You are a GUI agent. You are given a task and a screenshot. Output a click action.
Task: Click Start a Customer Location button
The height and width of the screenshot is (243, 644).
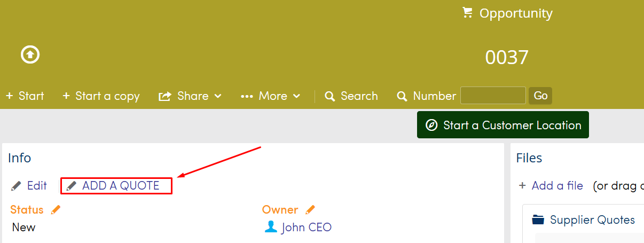(x=503, y=125)
